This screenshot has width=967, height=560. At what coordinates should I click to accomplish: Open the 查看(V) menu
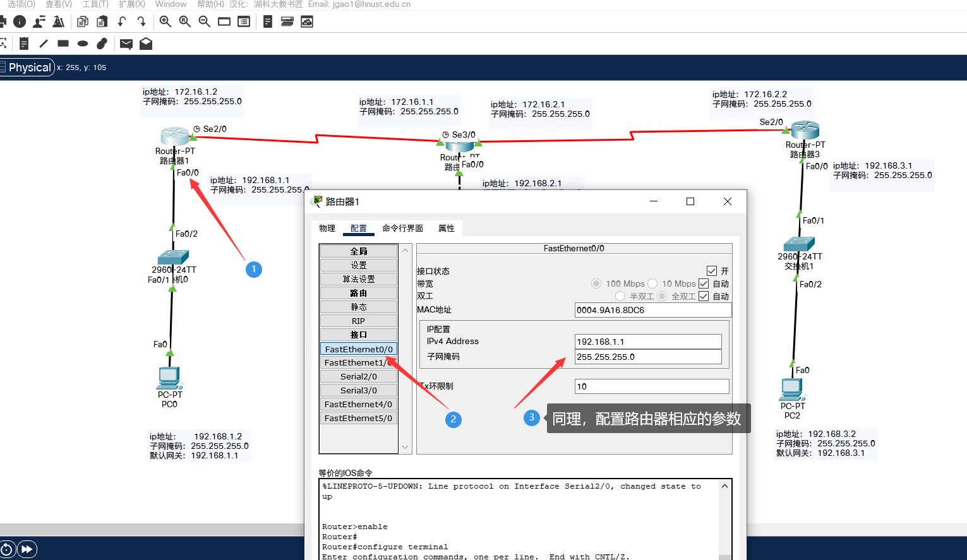57,4
